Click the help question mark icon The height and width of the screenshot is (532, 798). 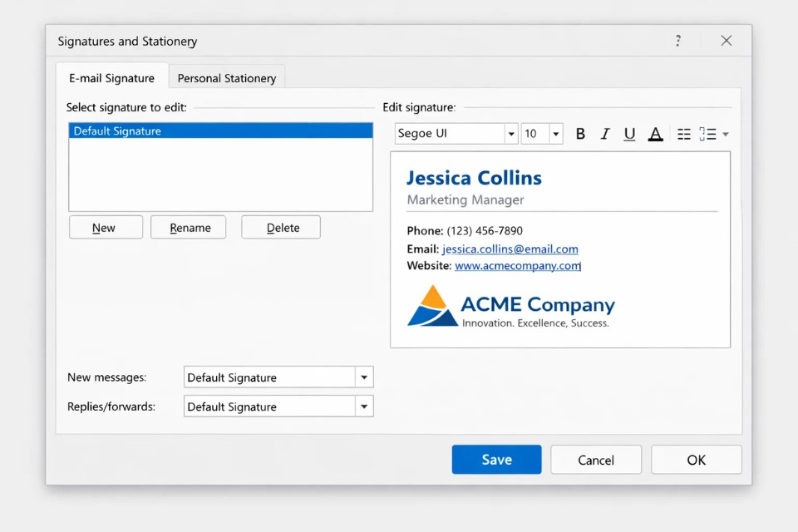click(678, 41)
